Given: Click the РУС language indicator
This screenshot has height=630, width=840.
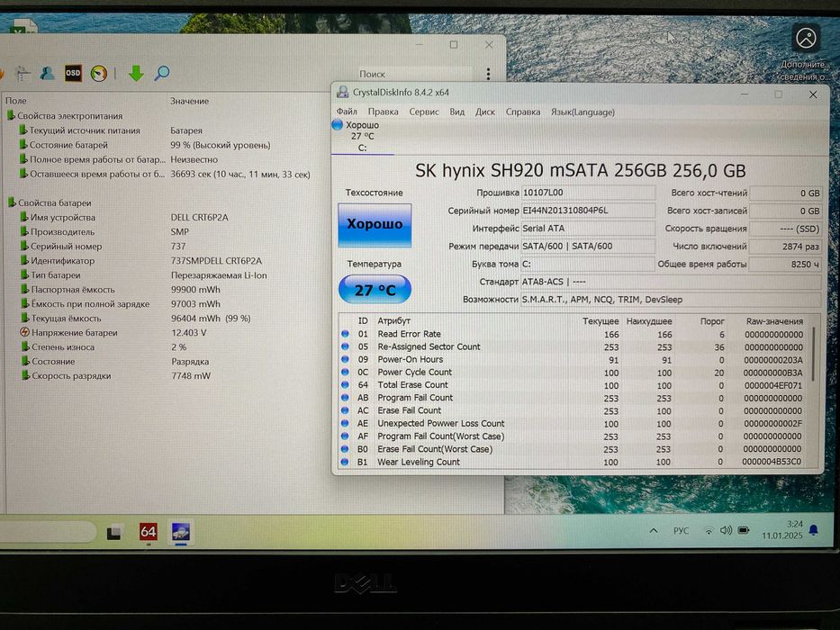Looking at the screenshot, I should [x=681, y=531].
